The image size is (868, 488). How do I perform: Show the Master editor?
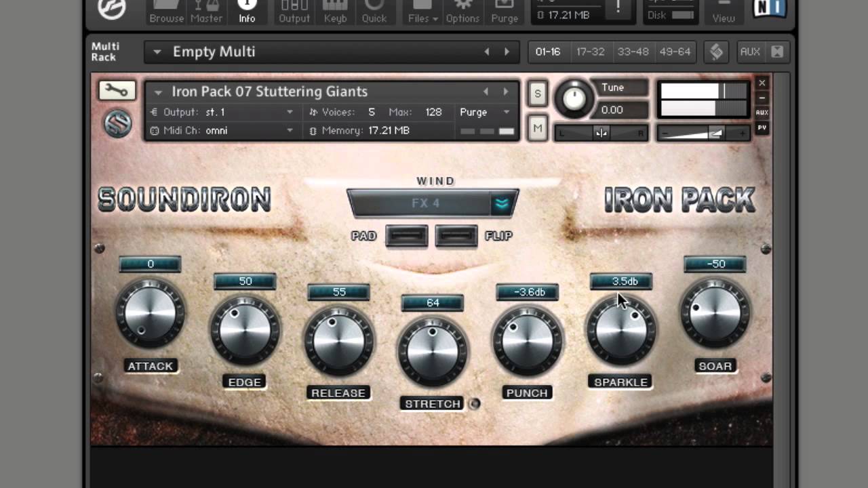click(206, 12)
